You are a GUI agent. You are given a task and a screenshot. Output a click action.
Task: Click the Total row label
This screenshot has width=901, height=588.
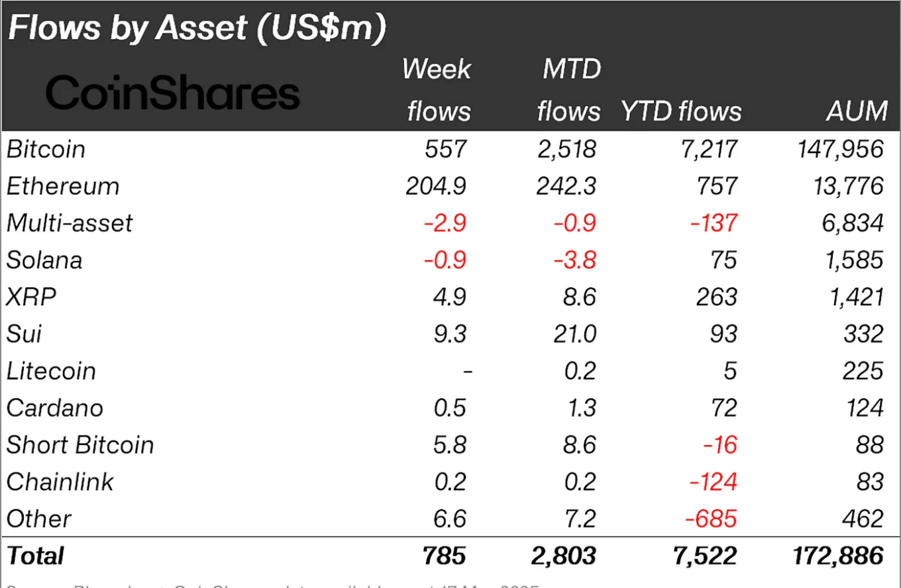(36, 556)
